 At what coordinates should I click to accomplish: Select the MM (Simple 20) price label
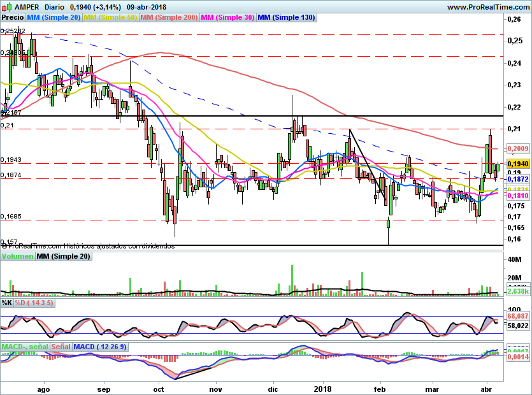coord(54,17)
